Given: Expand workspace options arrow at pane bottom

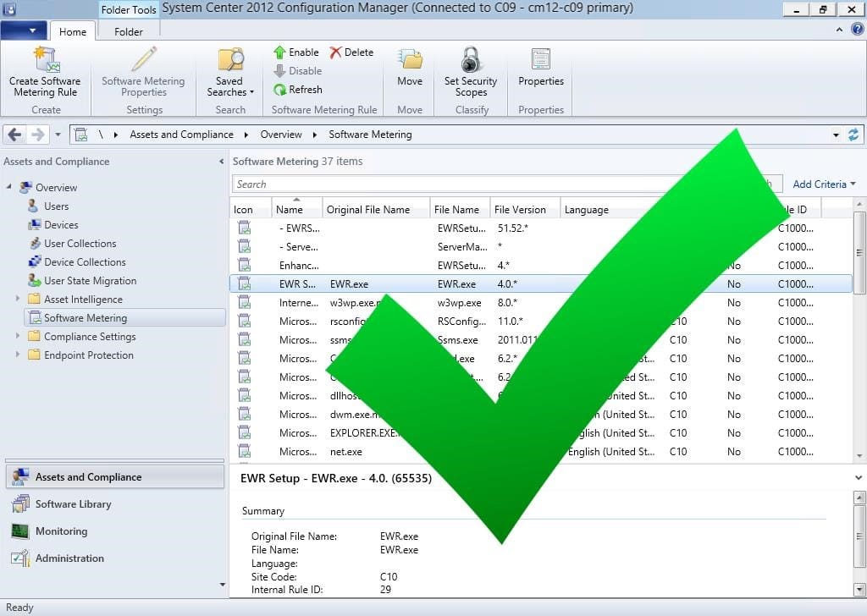Looking at the screenshot, I should point(223,584).
